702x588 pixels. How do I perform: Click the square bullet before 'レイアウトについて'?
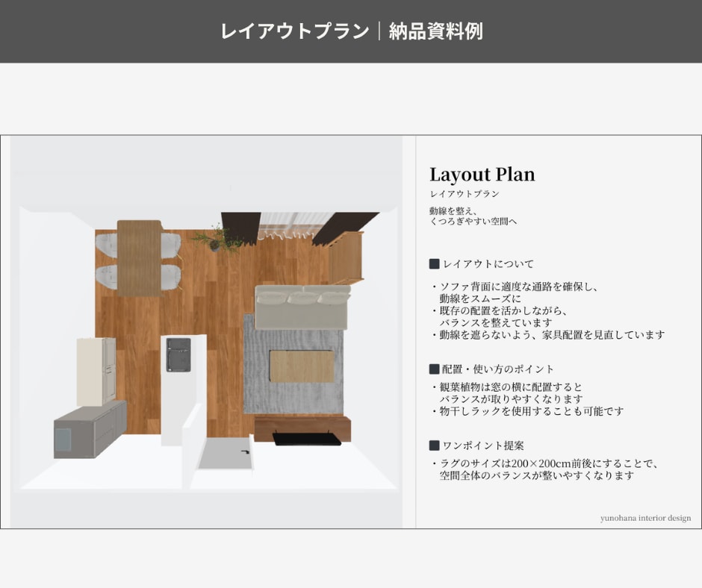click(x=435, y=263)
